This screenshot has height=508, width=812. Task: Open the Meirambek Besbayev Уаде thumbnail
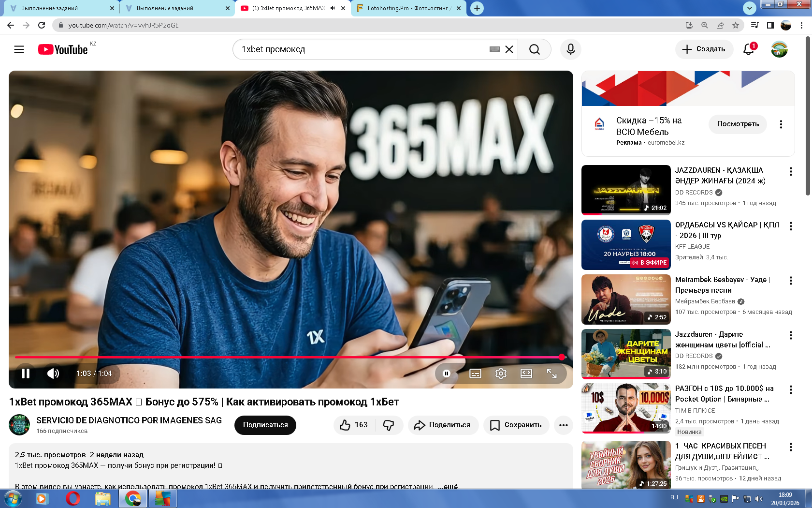click(x=626, y=299)
